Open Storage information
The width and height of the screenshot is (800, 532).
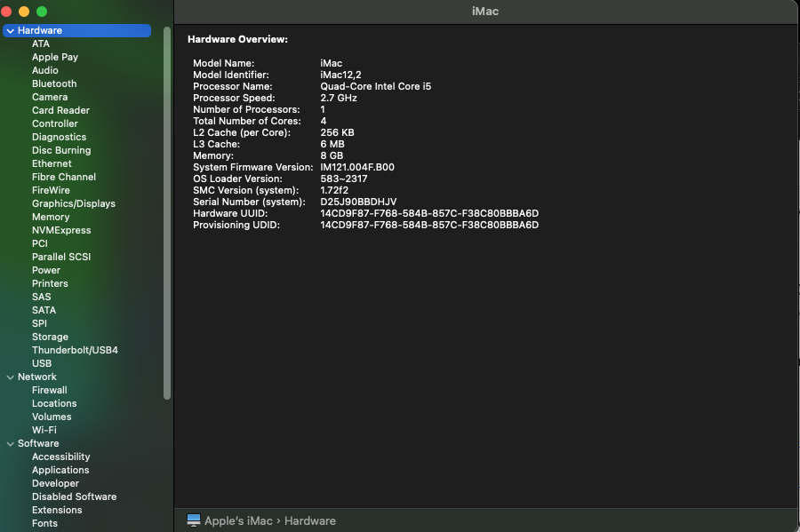point(50,337)
